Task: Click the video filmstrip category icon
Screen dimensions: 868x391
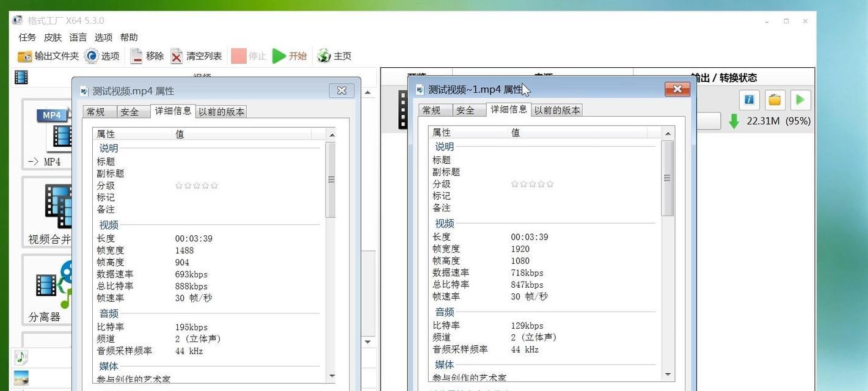Action: [21, 78]
